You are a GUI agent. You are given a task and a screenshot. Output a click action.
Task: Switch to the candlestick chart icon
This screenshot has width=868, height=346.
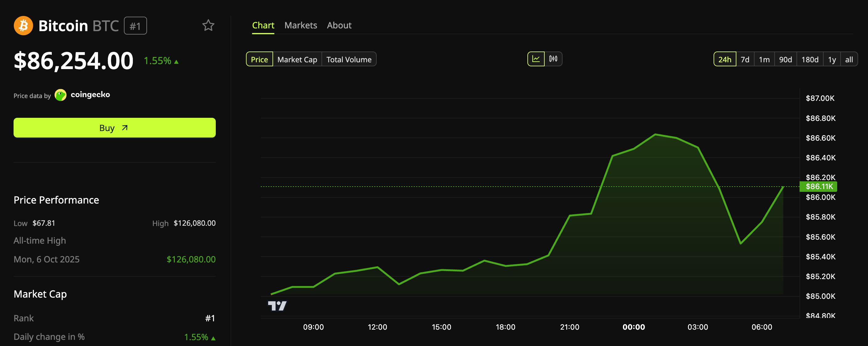click(x=553, y=59)
